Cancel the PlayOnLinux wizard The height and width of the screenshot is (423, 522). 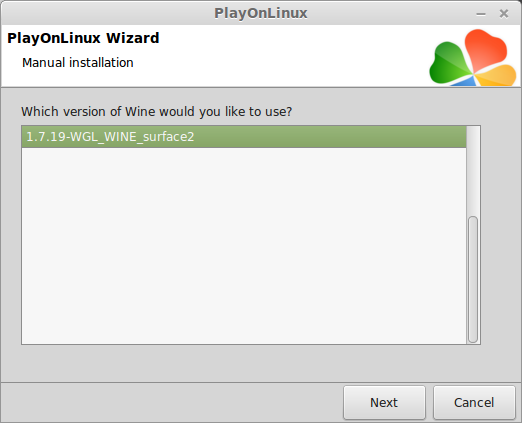coord(474,402)
